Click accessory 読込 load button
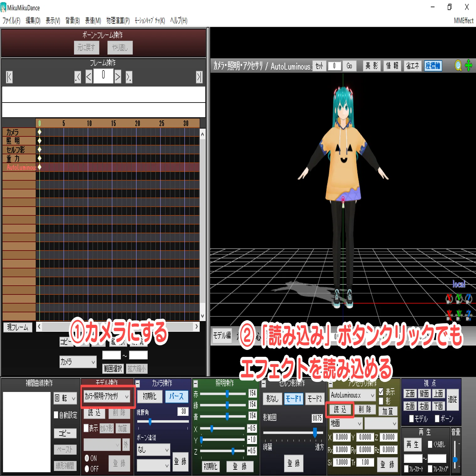This screenshot has height=476, width=476. [340, 409]
